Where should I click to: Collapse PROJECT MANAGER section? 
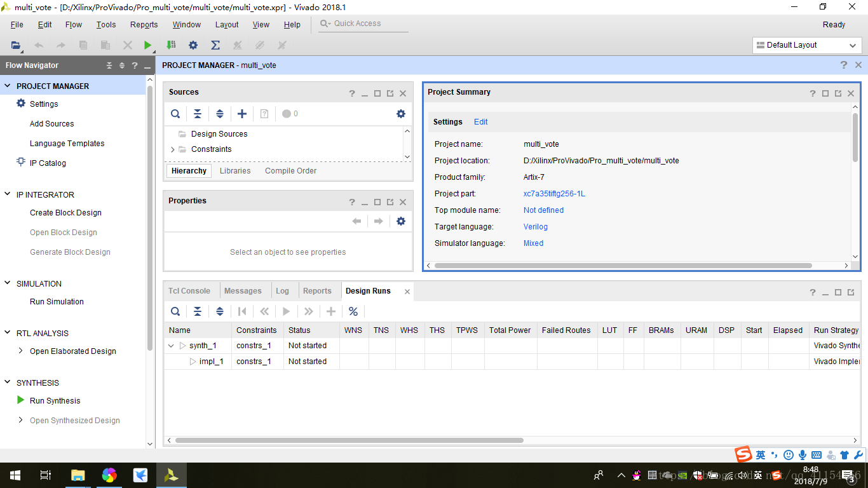coord(8,86)
